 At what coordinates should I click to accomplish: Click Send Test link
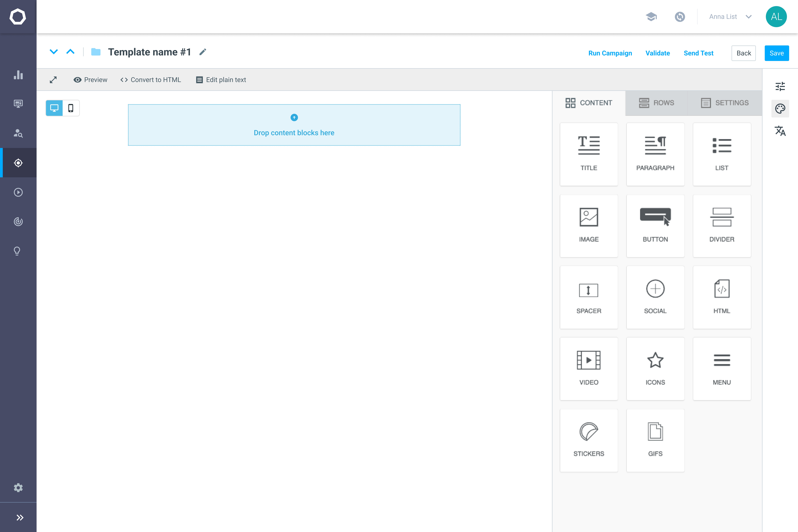[699, 53]
